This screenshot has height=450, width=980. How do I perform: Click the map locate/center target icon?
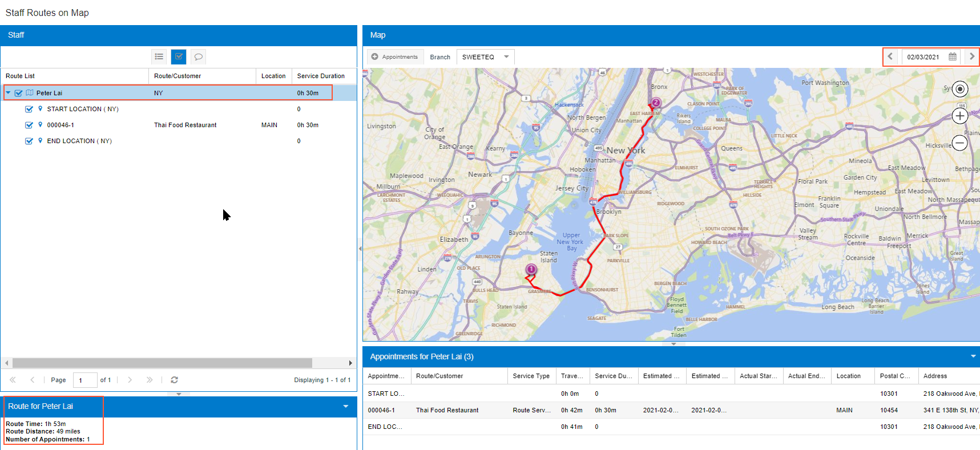960,89
